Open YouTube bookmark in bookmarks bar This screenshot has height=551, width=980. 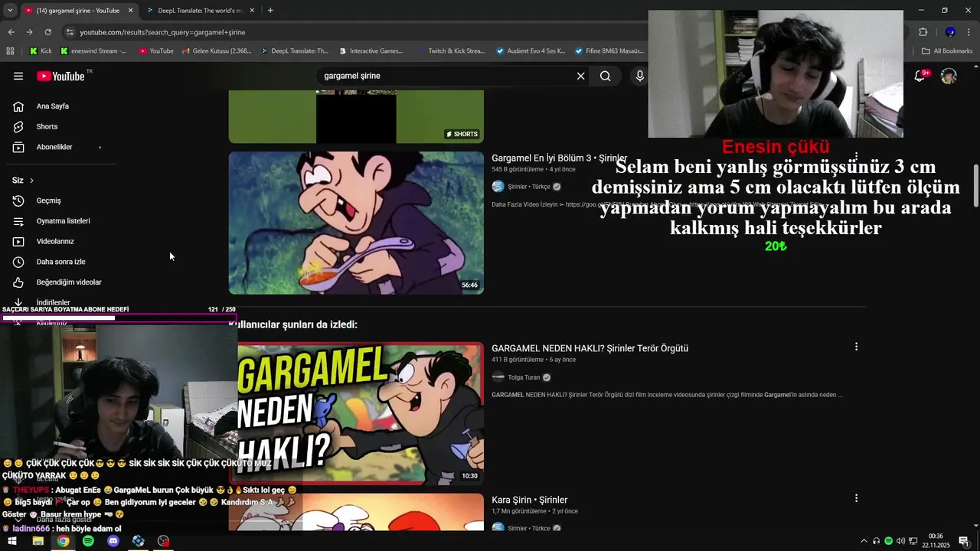pos(156,51)
